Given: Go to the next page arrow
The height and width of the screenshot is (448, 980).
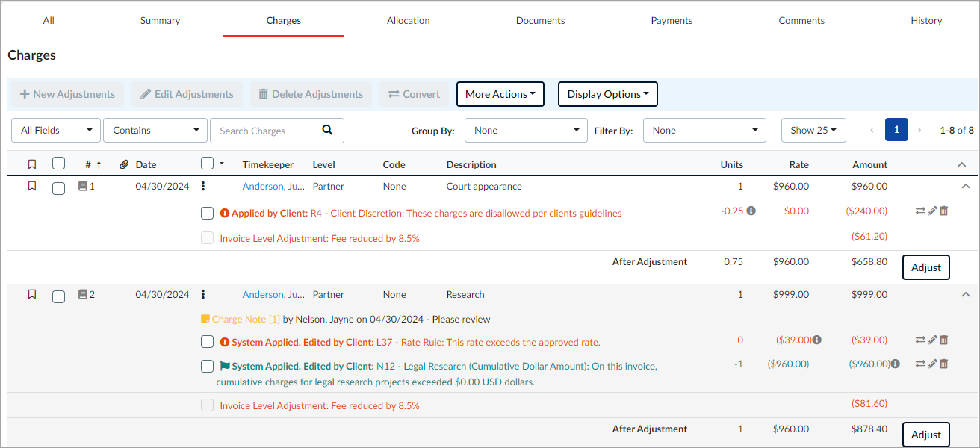Looking at the screenshot, I should coord(919,130).
